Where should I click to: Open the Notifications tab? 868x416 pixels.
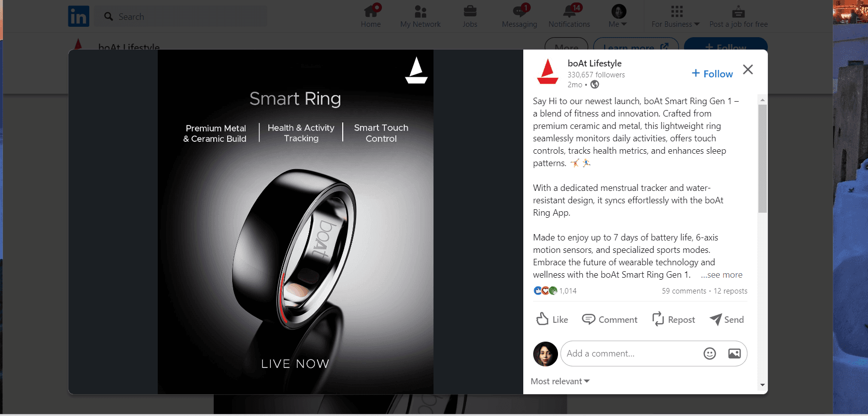569,16
